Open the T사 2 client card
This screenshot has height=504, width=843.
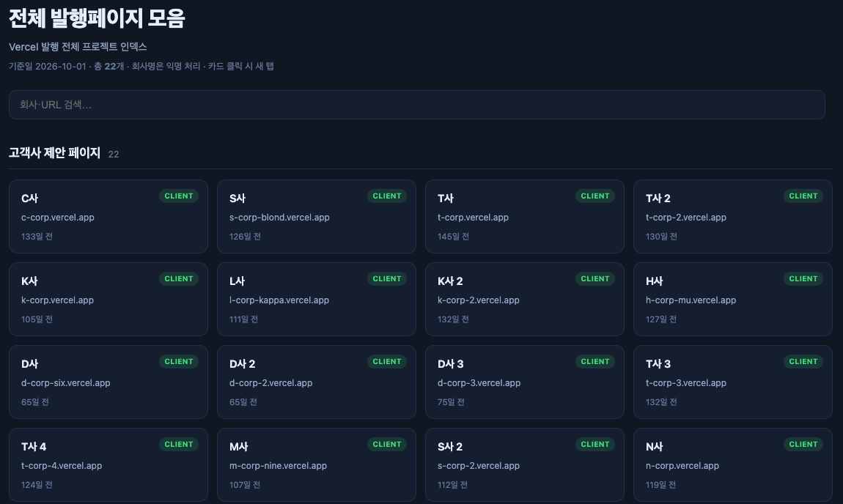coord(733,217)
